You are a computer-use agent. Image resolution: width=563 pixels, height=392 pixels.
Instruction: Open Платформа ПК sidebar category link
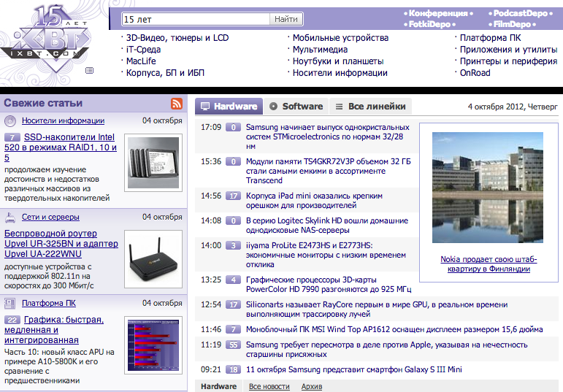tap(49, 304)
